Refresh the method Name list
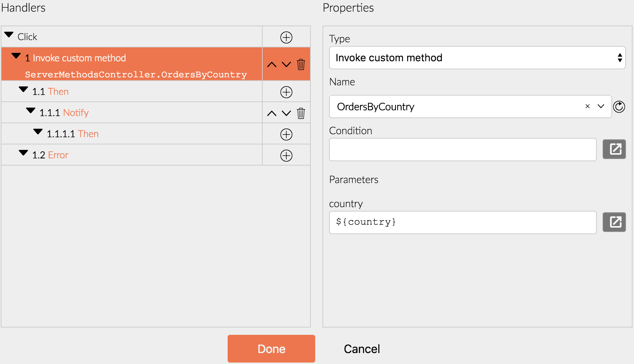634x364 pixels. pyautogui.click(x=619, y=107)
